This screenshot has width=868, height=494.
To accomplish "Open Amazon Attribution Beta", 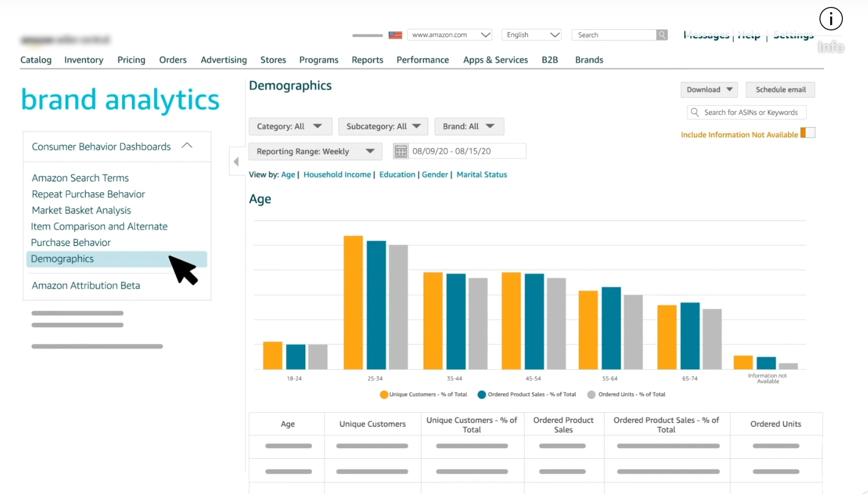I will [x=86, y=285].
